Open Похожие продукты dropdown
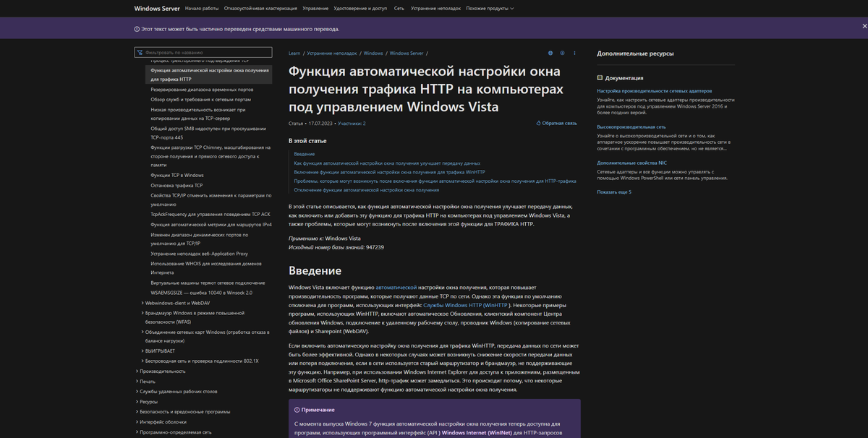 [490, 8]
